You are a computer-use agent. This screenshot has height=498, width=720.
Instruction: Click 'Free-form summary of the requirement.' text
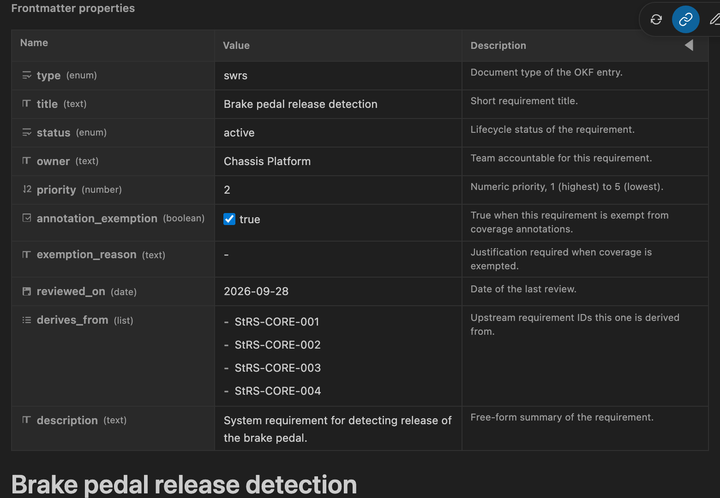tap(562, 417)
